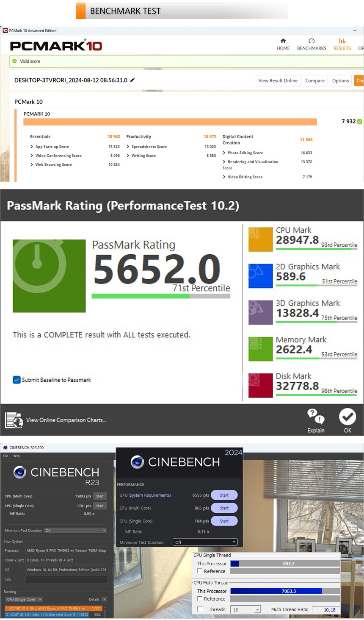Open the Threads count dropdown showing 16
The height and width of the screenshot is (620, 364).
[245, 609]
